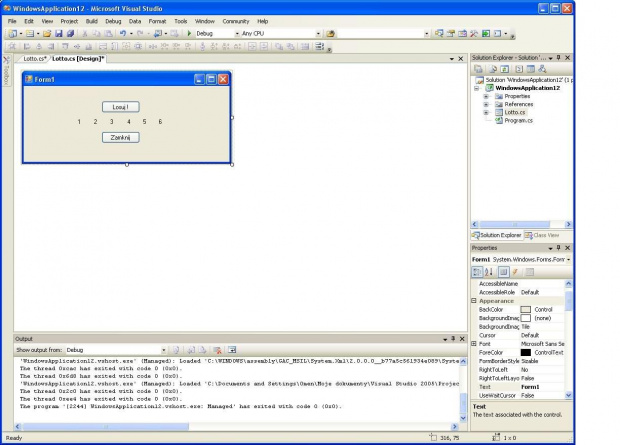
Task: Click the Open File folder icon
Action: tap(47, 34)
